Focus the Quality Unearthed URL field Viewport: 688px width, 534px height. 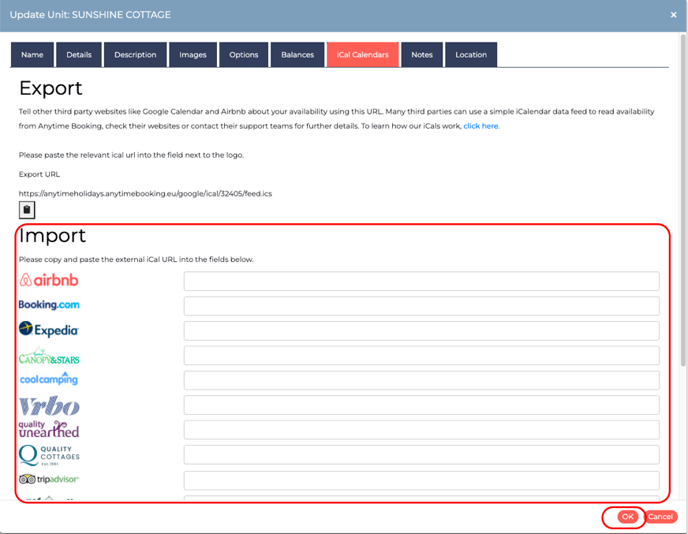coord(421,430)
